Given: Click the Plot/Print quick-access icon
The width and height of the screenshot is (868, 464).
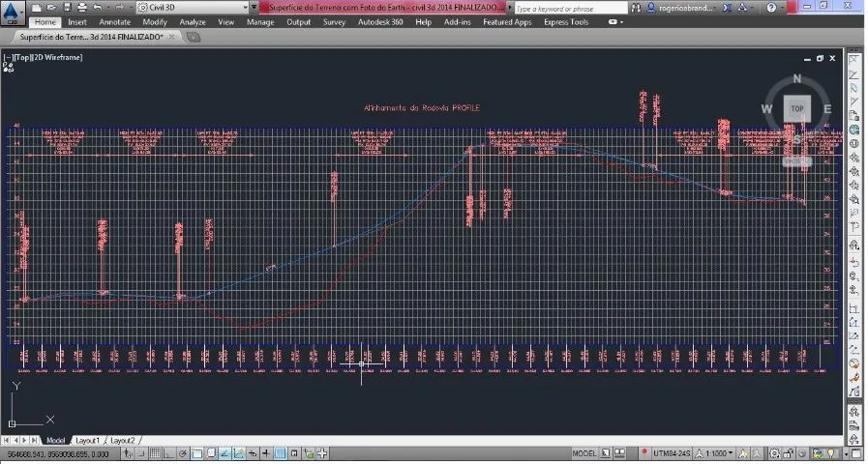Looking at the screenshot, I should pyautogui.click(x=82, y=8).
